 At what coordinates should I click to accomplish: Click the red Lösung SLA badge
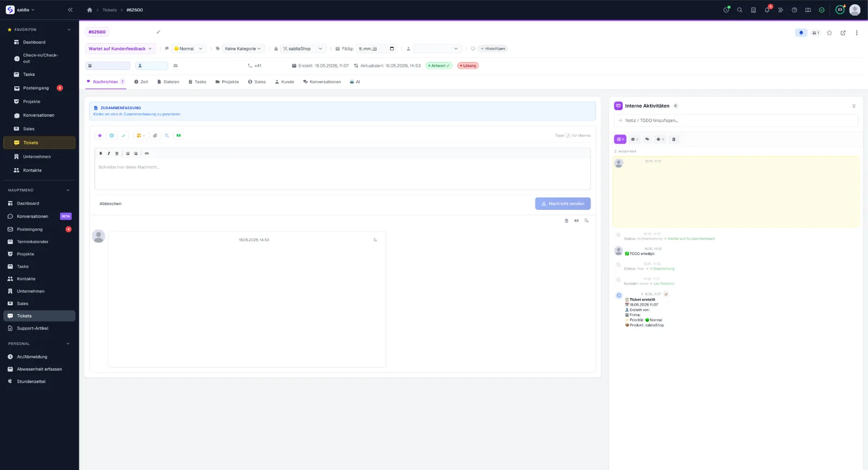pos(468,66)
